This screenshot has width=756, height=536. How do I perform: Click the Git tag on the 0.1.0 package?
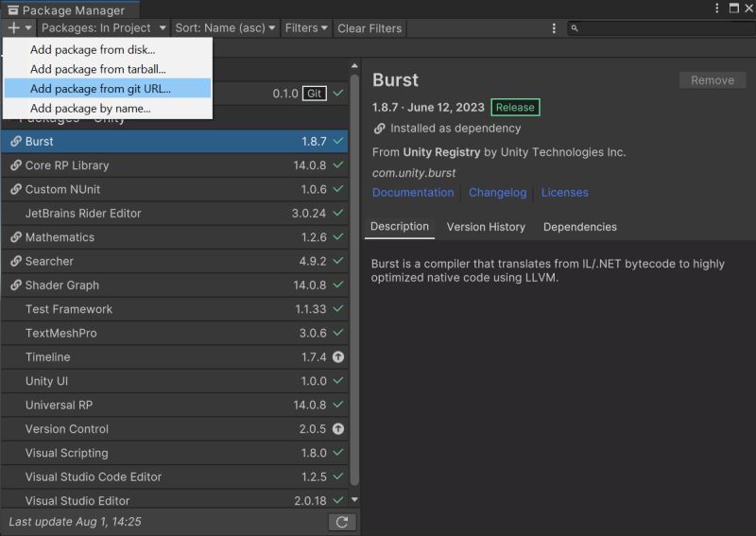pyautogui.click(x=315, y=94)
